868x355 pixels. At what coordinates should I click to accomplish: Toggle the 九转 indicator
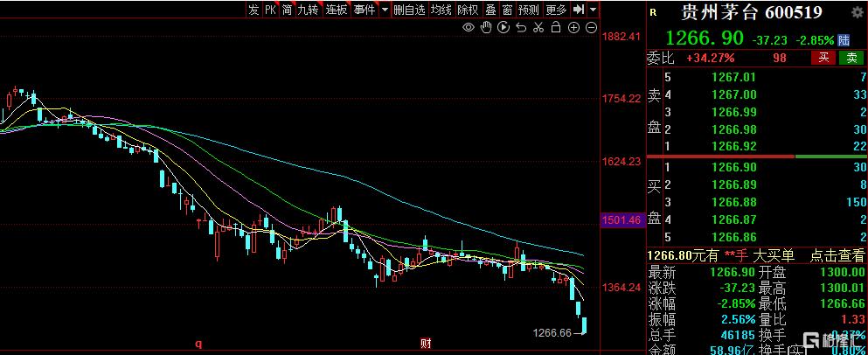click(308, 10)
